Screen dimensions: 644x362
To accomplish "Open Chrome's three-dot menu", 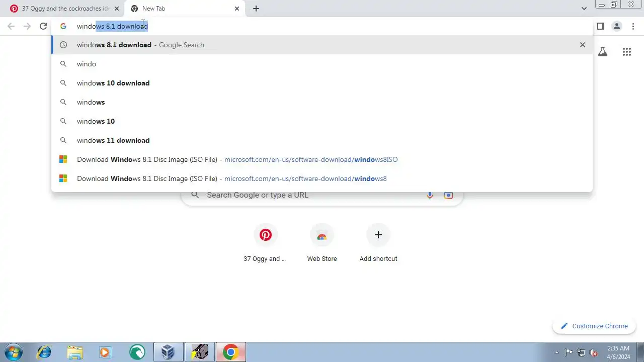I will click(x=633, y=26).
